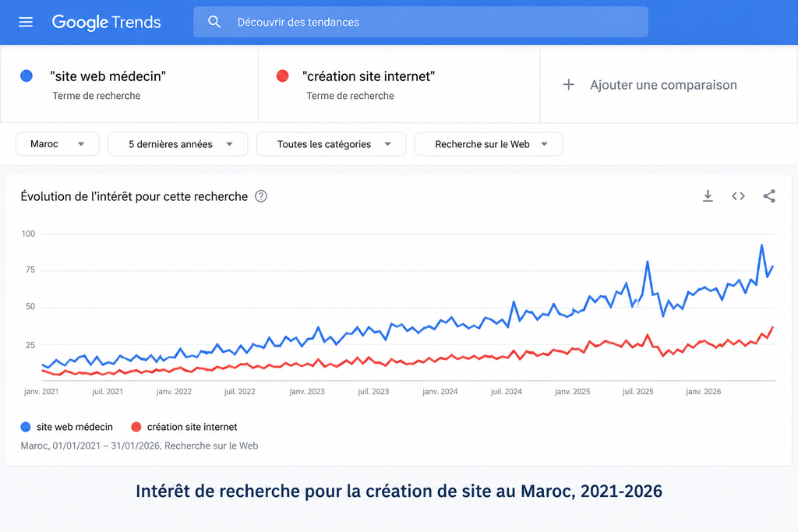The image size is (798, 532).
Task: Click the plus icon to add comparison
Action: point(568,84)
